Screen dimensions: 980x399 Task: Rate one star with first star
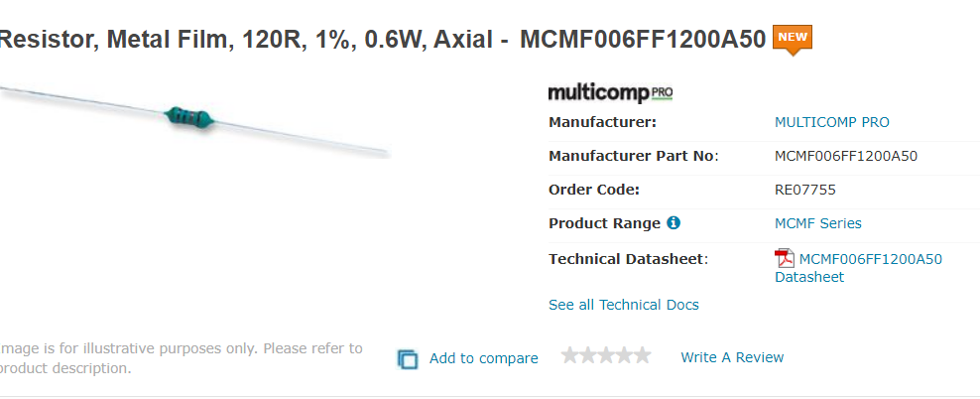pyautogui.click(x=569, y=356)
